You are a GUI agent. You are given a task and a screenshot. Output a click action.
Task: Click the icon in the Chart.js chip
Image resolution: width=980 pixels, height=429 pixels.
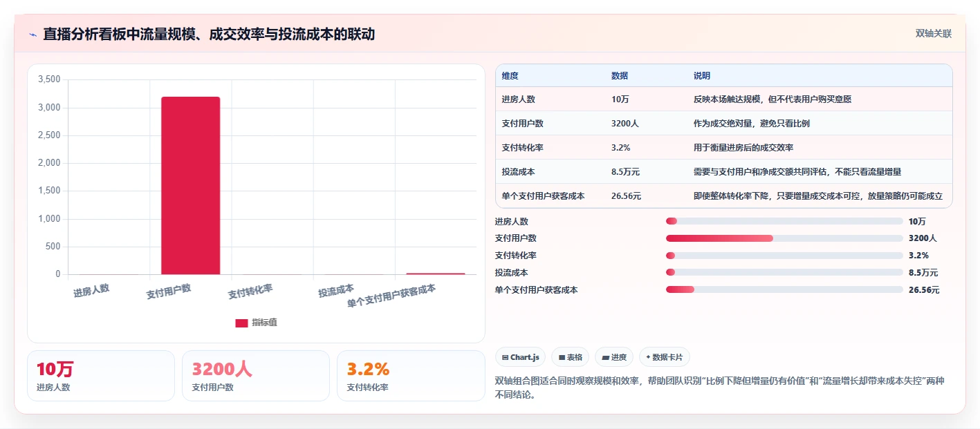click(505, 358)
